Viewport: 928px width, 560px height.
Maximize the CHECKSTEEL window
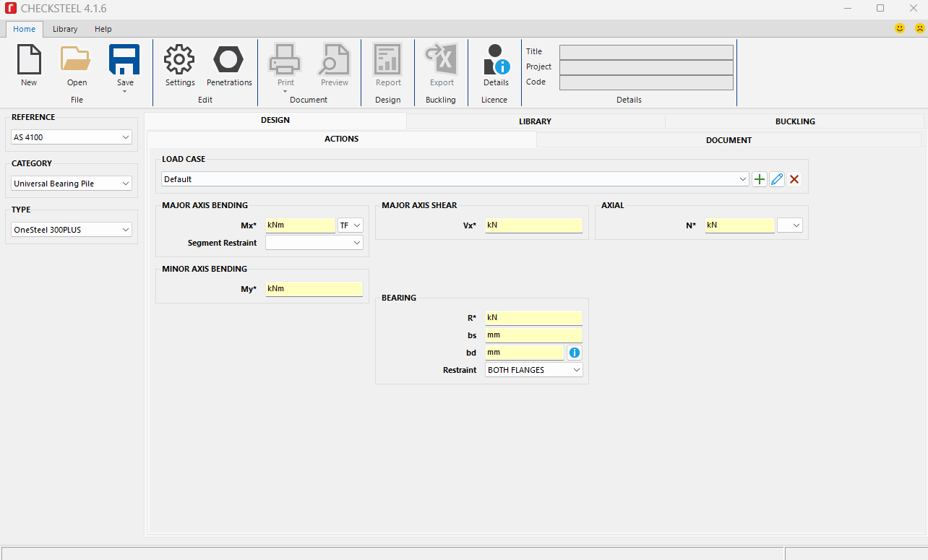[x=880, y=8]
